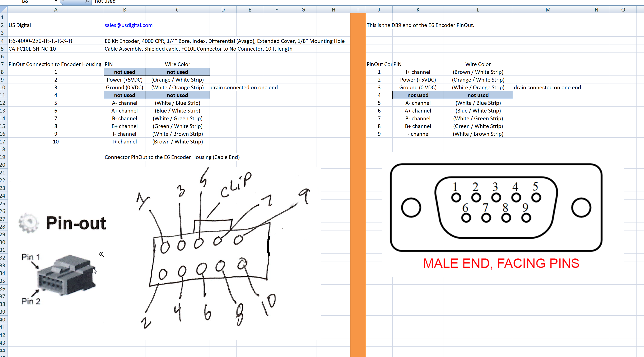Select 'This is the DB9 end' note cell
Viewport: 644px width, 357px height.
(420, 25)
